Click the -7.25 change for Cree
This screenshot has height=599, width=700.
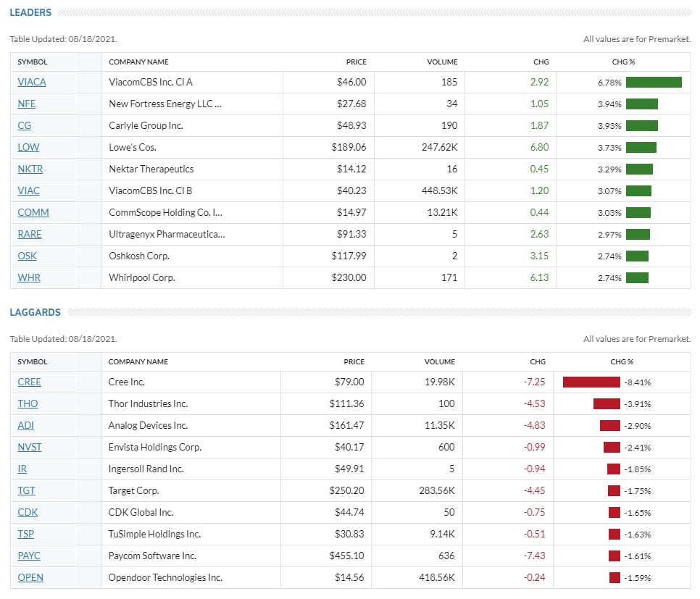534,382
